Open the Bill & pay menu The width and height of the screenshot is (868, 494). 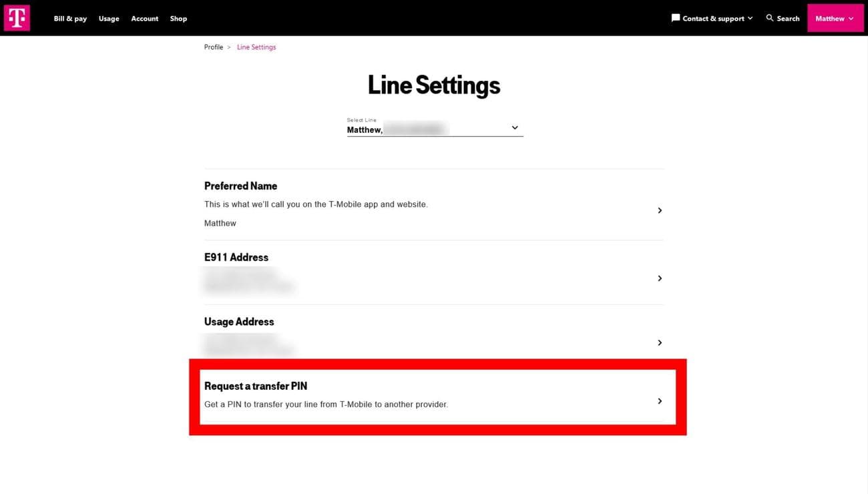tap(70, 19)
